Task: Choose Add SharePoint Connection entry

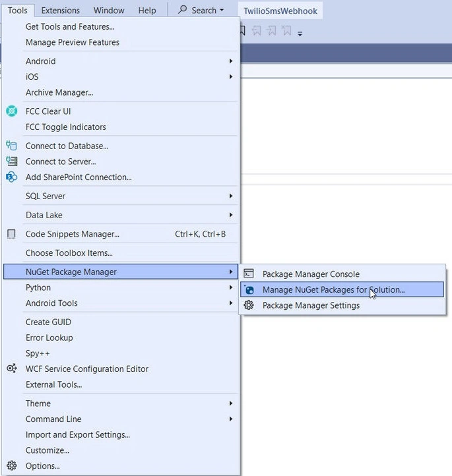Action: coord(120,177)
